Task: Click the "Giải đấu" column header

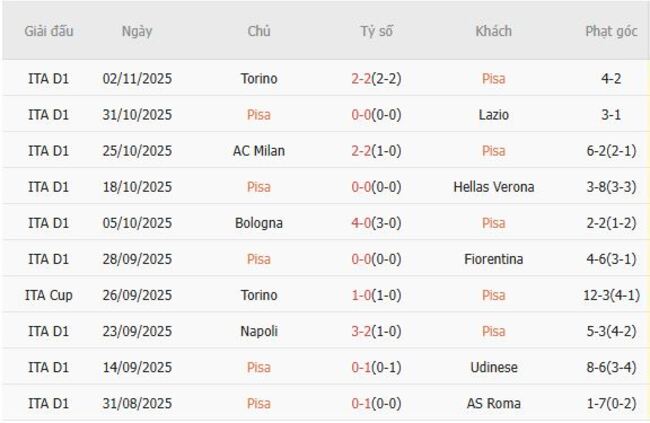Action: [x=49, y=31]
